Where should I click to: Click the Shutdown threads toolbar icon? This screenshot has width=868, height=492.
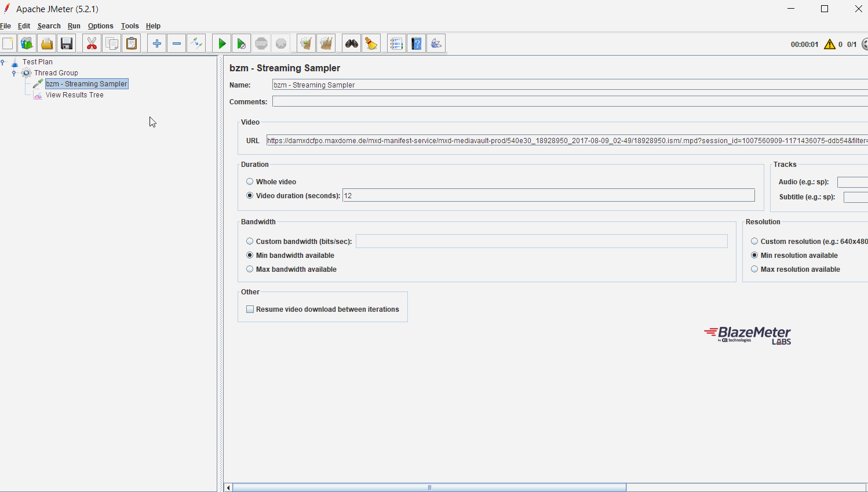(281, 43)
